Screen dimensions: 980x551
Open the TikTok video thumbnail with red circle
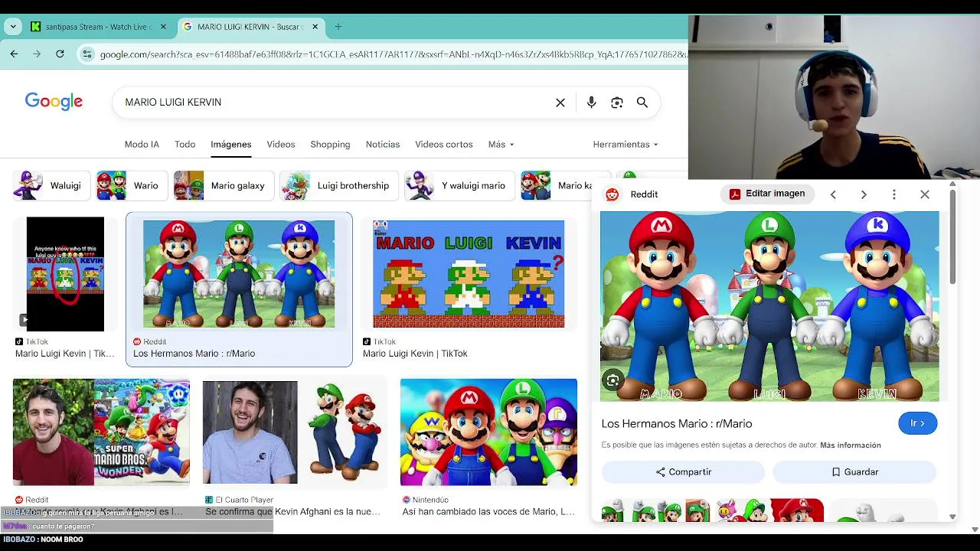[x=65, y=274]
